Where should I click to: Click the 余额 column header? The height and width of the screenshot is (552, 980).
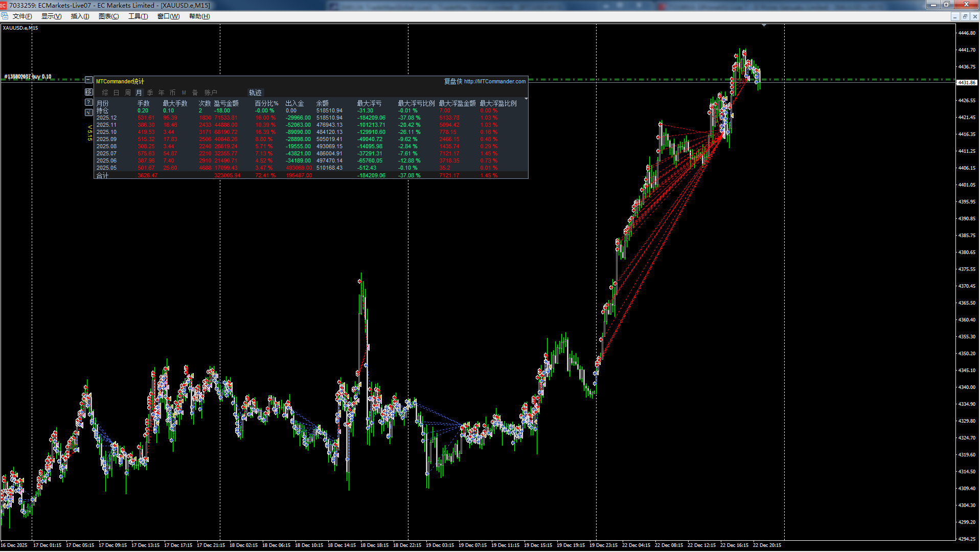tap(322, 103)
